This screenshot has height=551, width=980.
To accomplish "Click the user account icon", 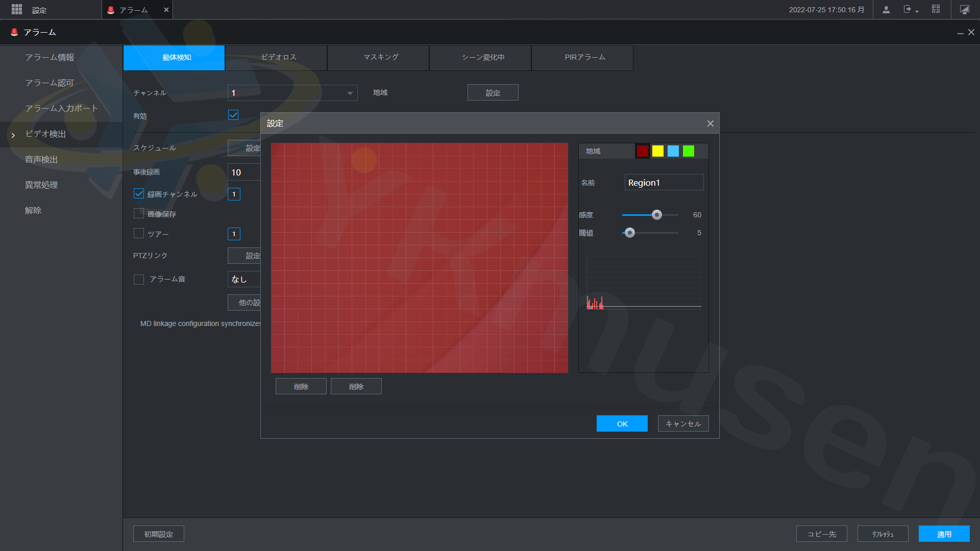I will click(x=886, y=10).
